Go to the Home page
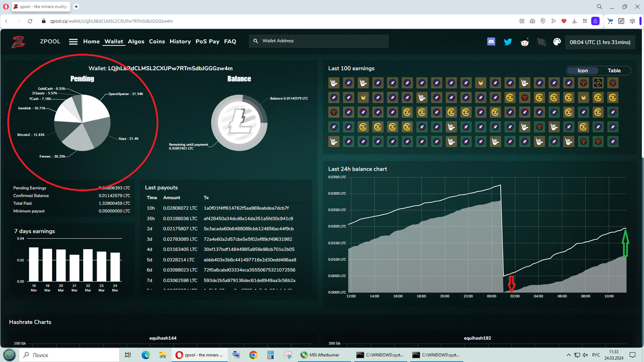This screenshot has height=362, width=644. [x=91, y=41]
